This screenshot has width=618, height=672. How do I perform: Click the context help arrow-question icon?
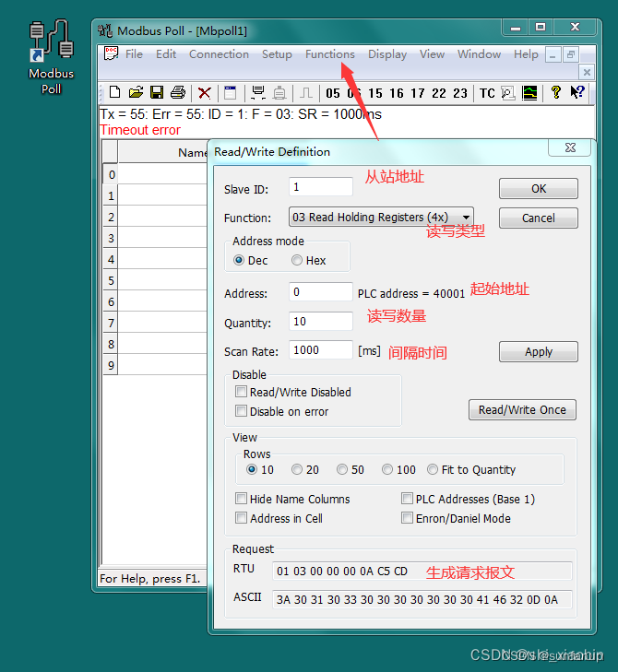click(x=577, y=92)
